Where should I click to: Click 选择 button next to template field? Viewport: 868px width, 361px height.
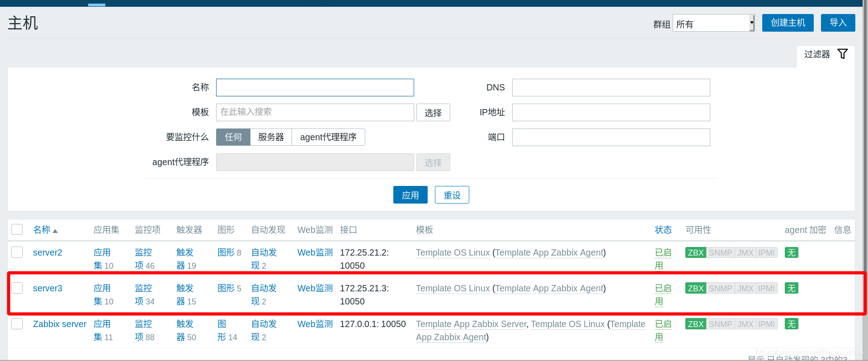click(433, 113)
